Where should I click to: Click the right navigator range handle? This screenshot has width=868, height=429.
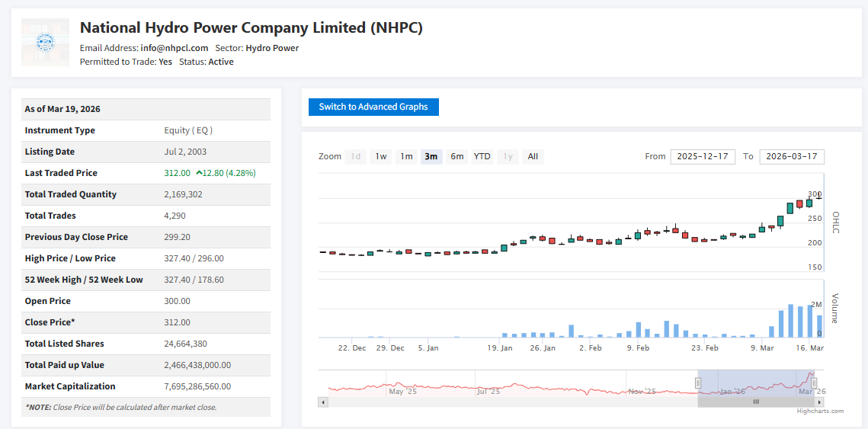click(814, 383)
